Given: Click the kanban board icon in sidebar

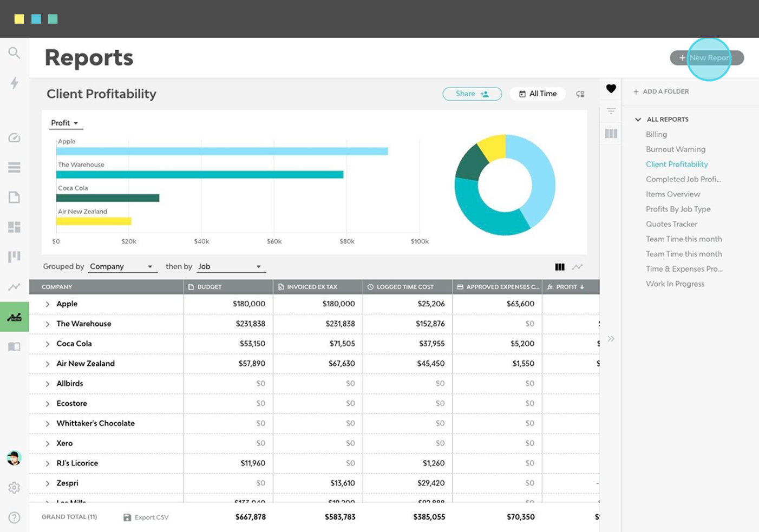Looking at the screenshot, I should coord(14,257).
